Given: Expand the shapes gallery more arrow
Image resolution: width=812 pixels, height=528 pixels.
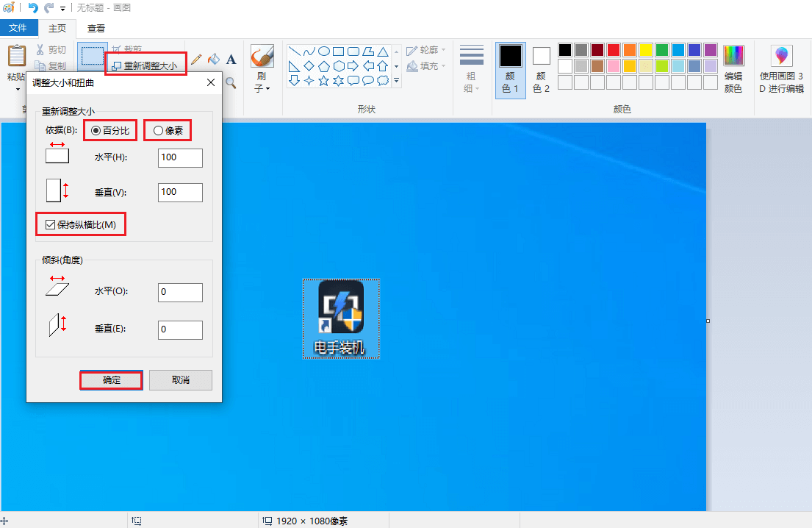Looking at the screenshot, I should click(x=397, y=80).
